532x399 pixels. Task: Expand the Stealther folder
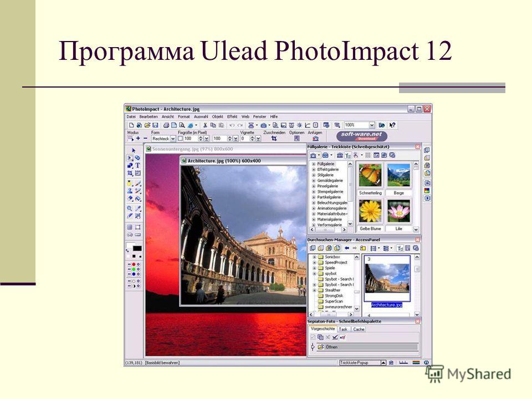click(x=314, y=290)
